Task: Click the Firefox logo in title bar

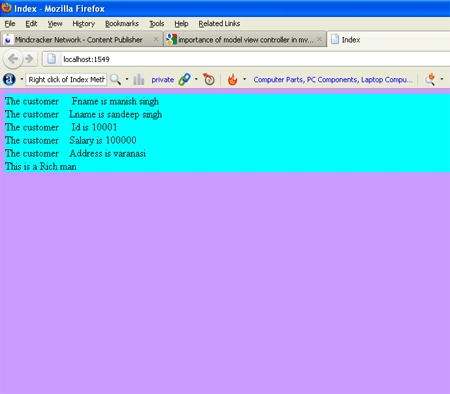Action: tap(6, 7)
